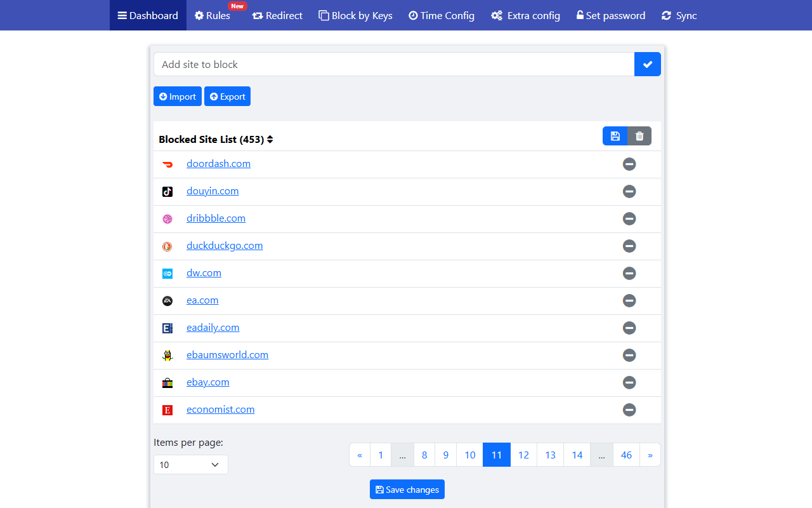Remove duckduckgo.com from blocked list
The height and width of the screenshot is (508, 812).
pos(629,246)
